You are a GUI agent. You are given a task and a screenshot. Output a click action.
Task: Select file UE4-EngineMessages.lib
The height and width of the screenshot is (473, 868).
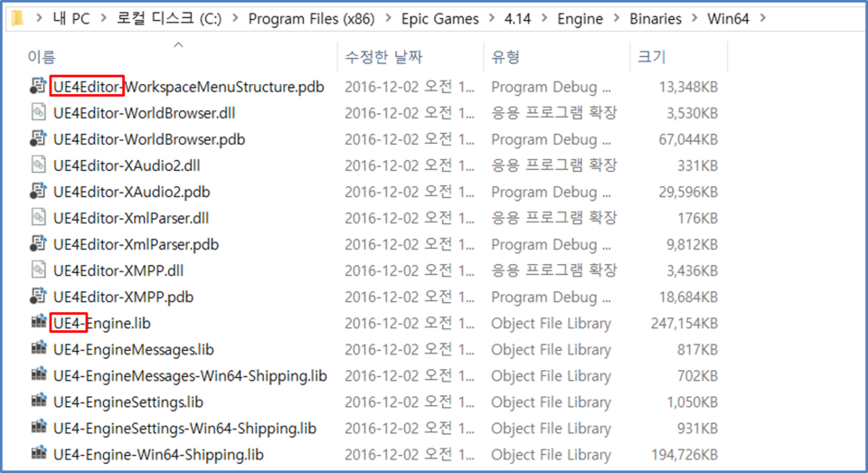point(134,350)
